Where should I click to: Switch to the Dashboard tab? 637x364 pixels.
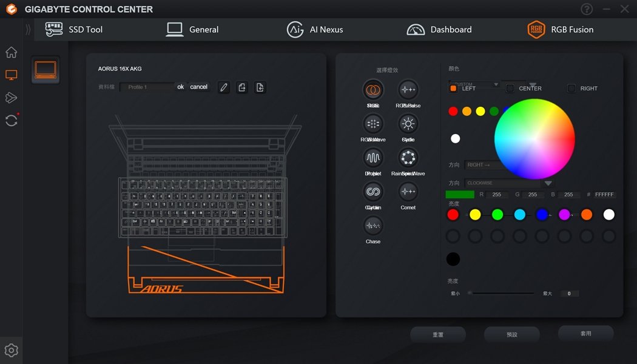coord(439,30)
